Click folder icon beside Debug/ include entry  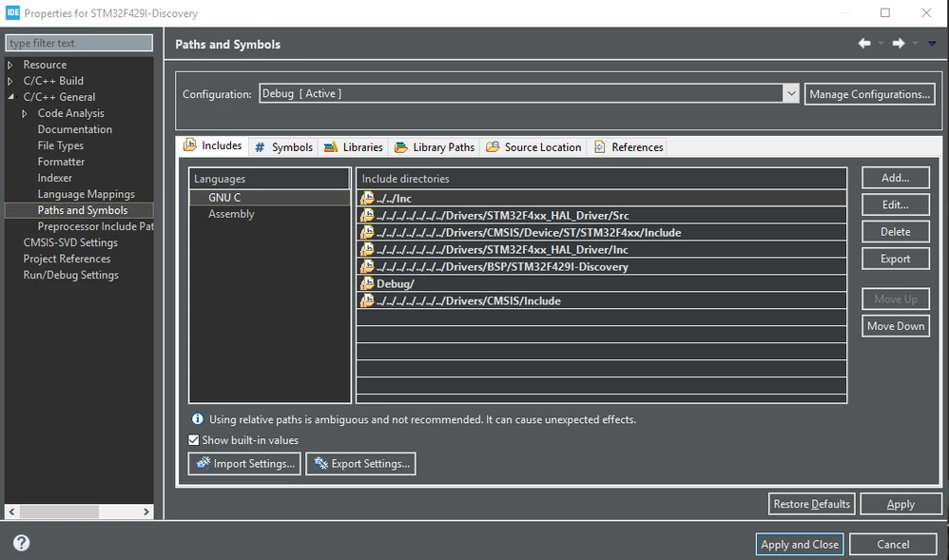pos(367,283)
